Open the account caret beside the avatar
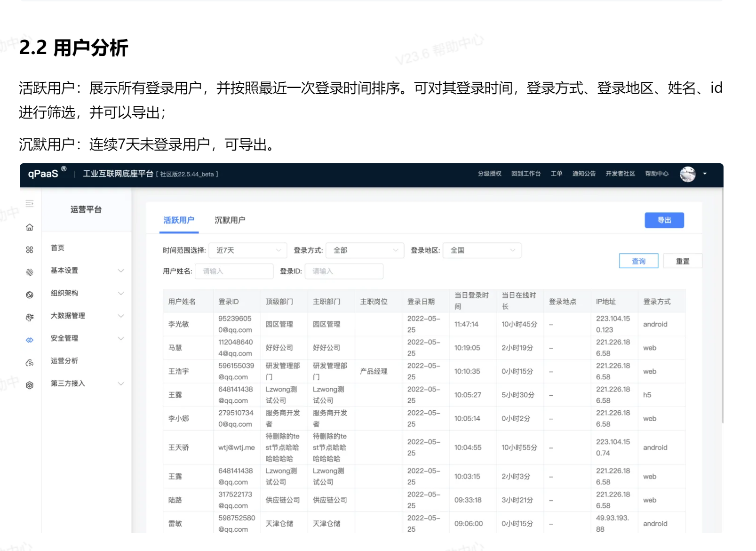756x551 pixels. pos(705,174)
